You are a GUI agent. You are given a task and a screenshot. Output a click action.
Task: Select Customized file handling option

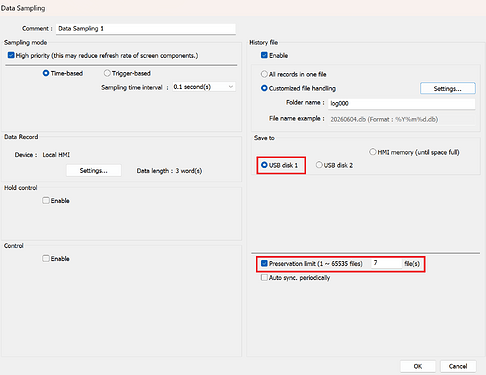[264, 88]
